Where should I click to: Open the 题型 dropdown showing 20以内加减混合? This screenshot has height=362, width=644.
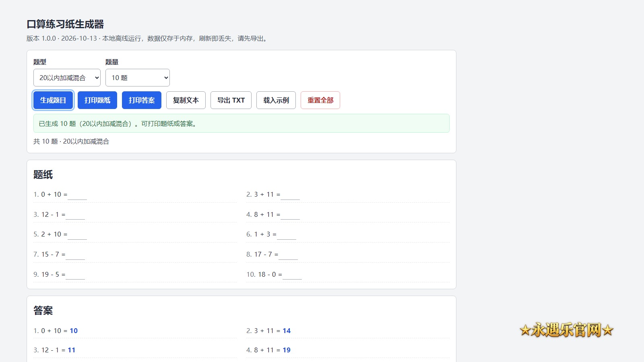coord(67,78)
